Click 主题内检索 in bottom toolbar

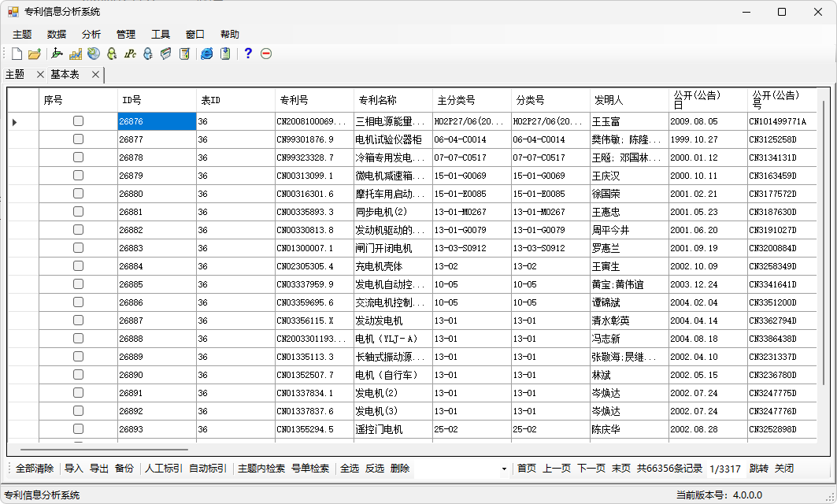[x=261, y=469]
